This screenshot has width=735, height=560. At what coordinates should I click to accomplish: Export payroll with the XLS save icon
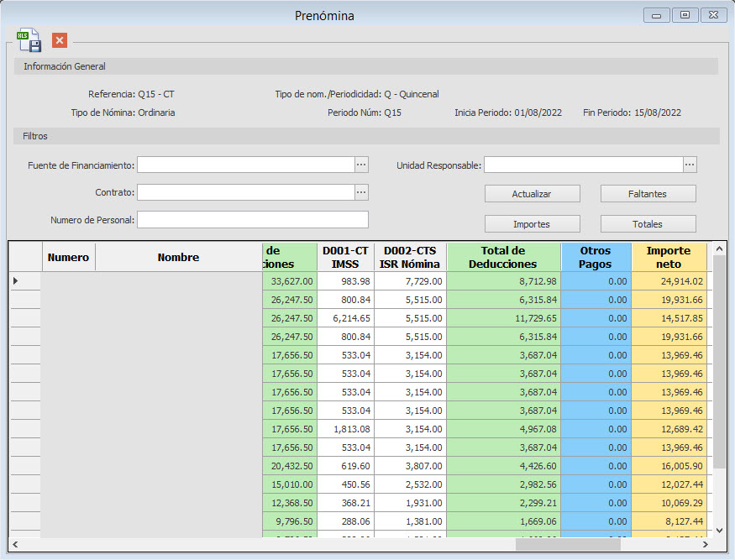point(29,40)
